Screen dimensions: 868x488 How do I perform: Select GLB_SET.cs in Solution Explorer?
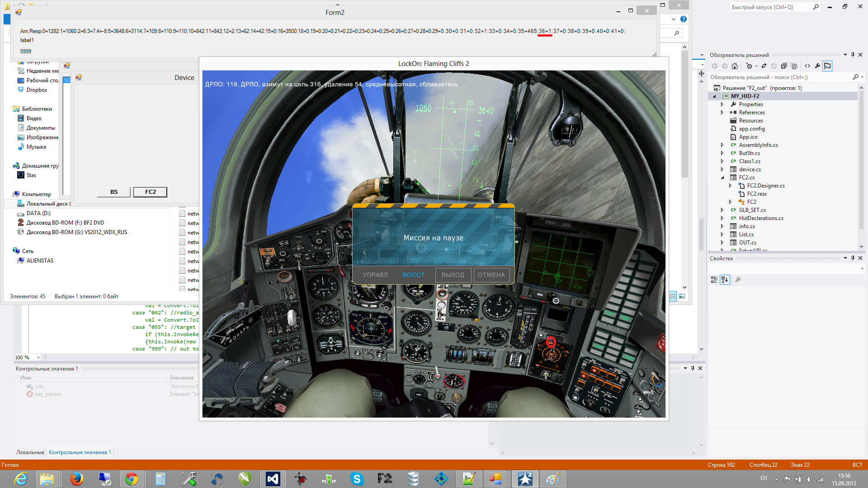click(752, 210)
